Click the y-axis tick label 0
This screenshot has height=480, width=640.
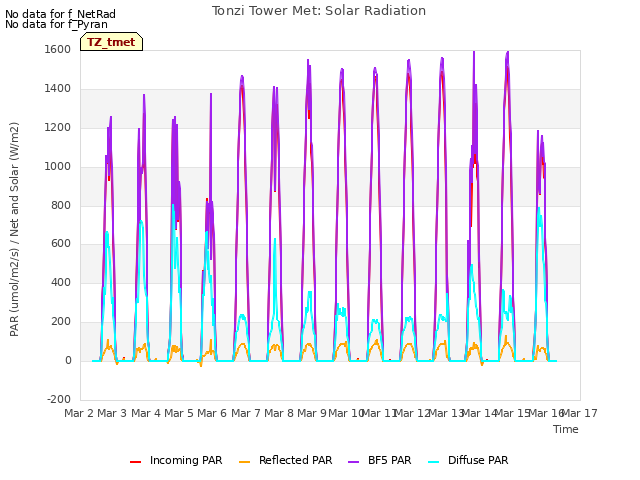point(69,360)
